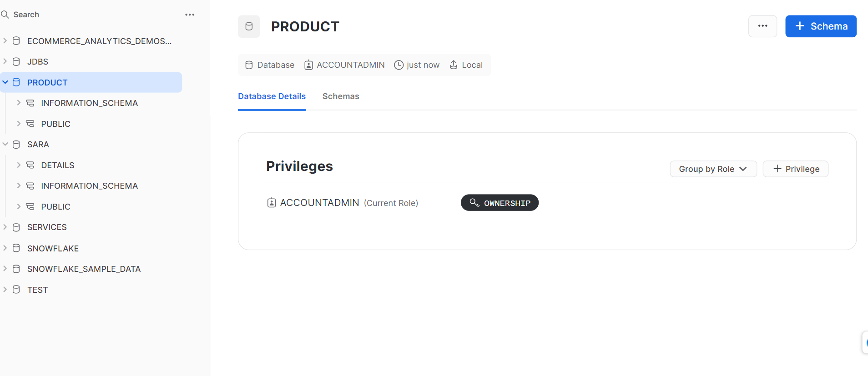Focus the Search field in sidebar
The width and height of the screenshot is (868, 376).
click(91, 15)
